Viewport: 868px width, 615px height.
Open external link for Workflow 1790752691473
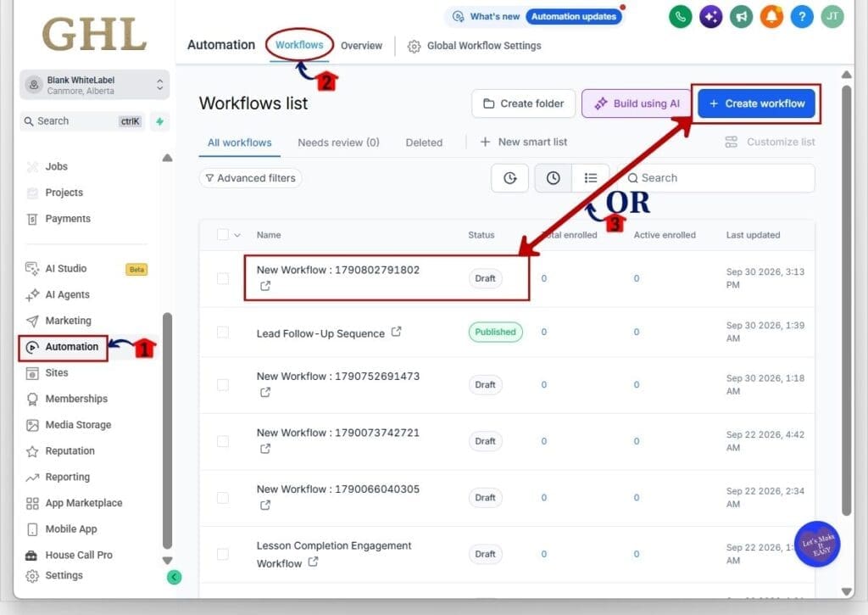265,392
